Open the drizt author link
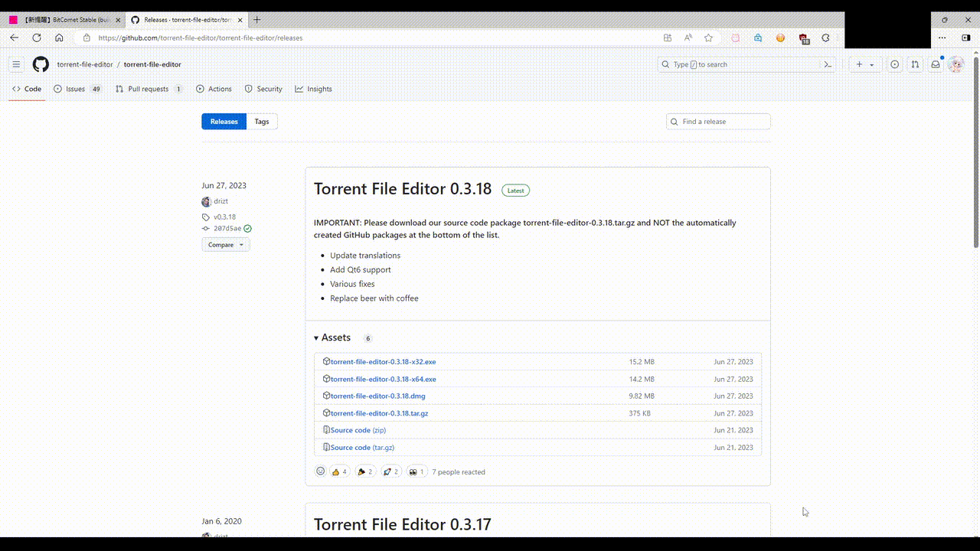 click(221, 201)
